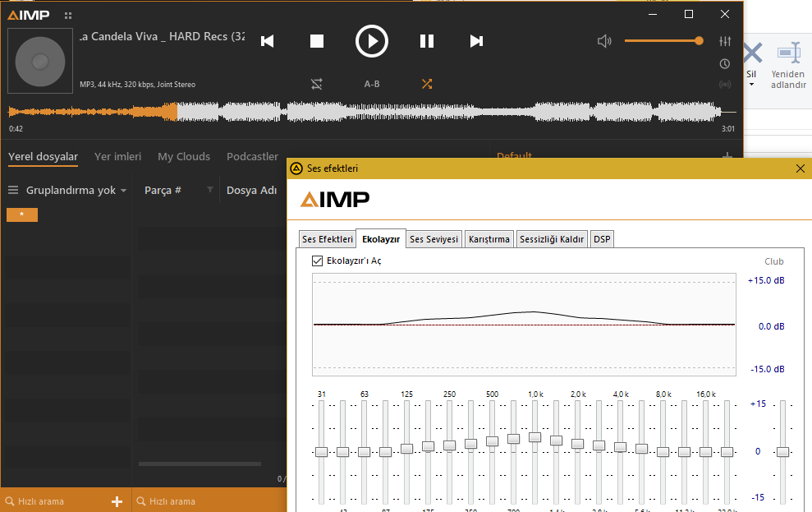The height and width of the screenshot is (512, 812).
Task: Click the album art disc thumbnail
Action: tap(40, 61)
